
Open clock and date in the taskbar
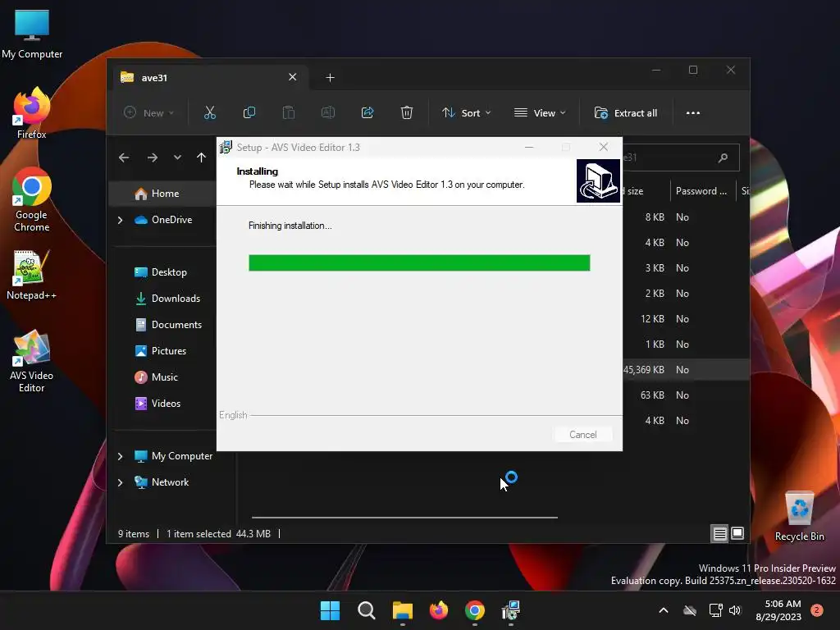click(778, 610)
